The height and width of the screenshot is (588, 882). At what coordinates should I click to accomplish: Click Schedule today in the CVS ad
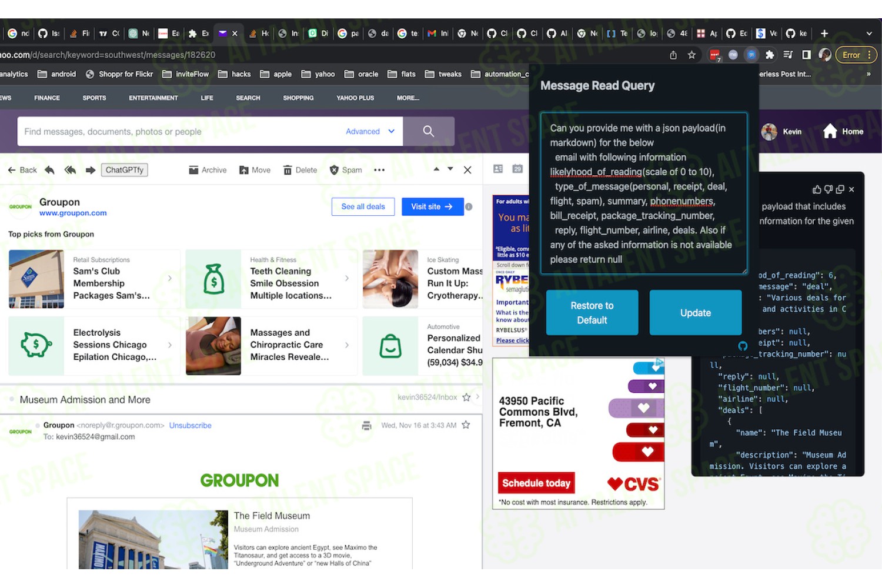pos(536,483)
